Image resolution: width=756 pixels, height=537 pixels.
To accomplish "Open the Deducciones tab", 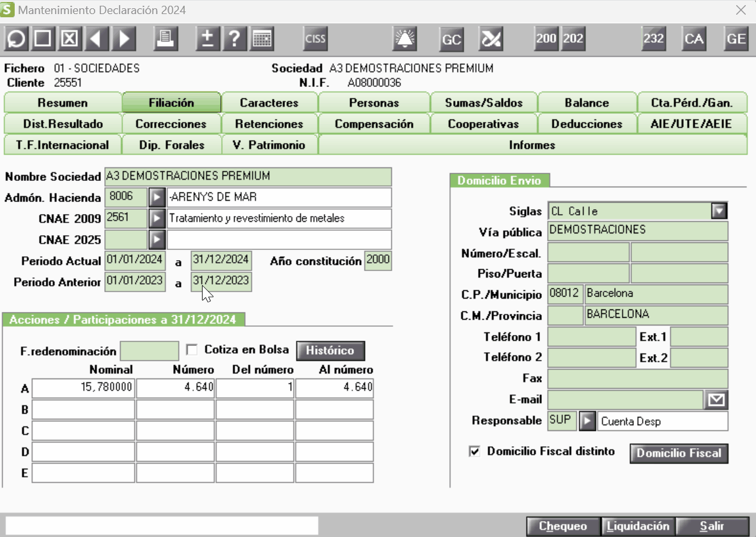I will [587, 124].
